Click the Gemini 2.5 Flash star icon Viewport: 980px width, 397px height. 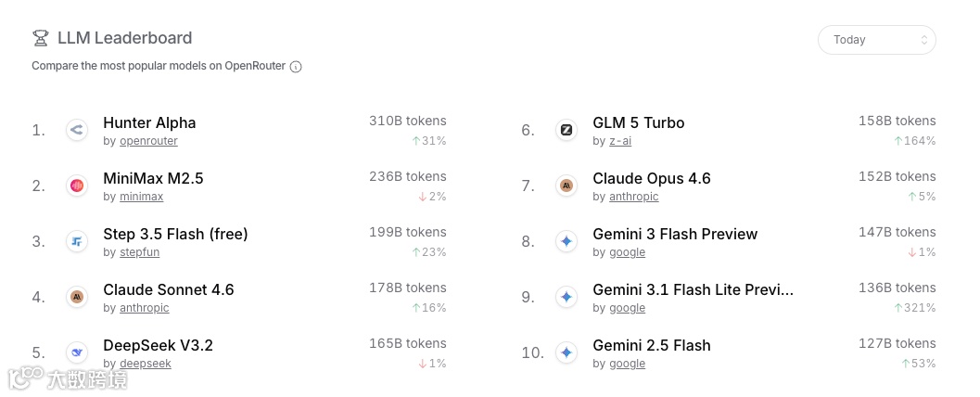[566, 352]
